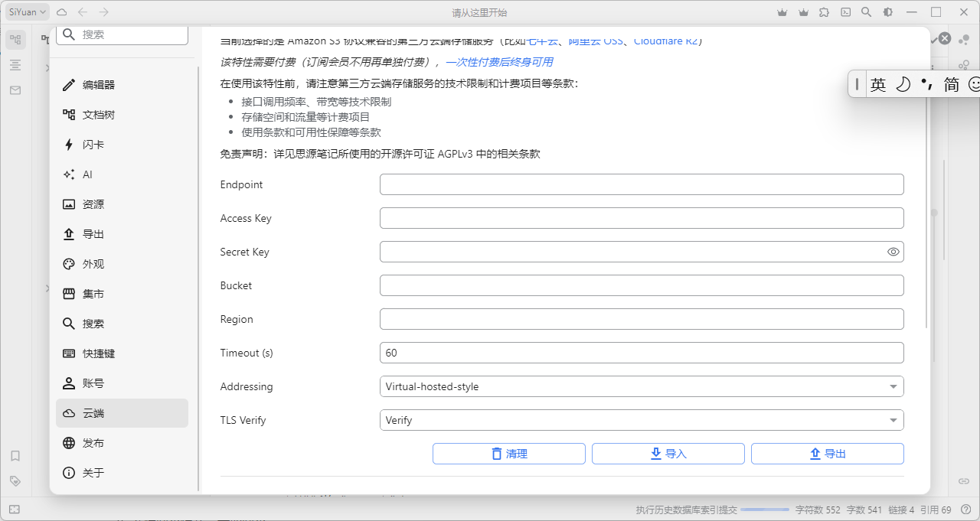
Task: Open the TLS Verify dropdown
Action: click(x=642, y=420)
